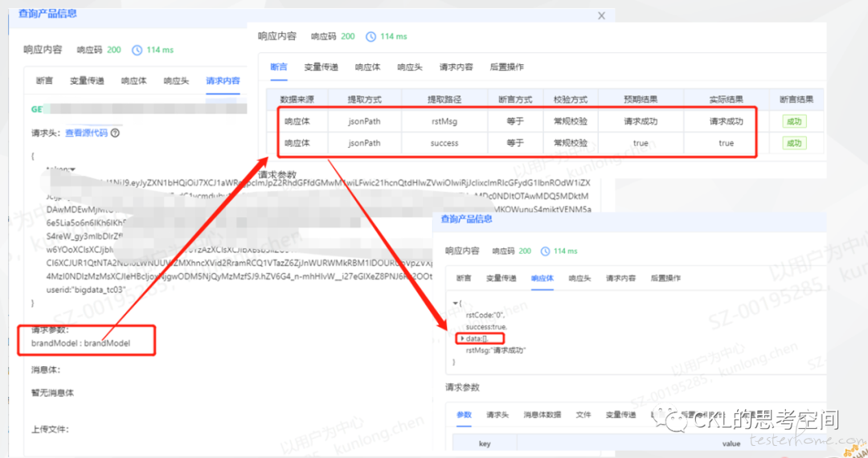Open the 后置操作 tab in the bottom-right panel
The width and height of the screenshot is (868, 458).
(665, 278)
